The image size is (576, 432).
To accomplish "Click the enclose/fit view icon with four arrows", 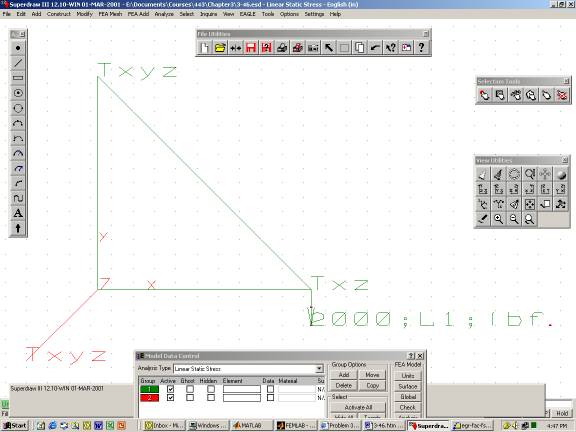I will click(x=529, y=204).
